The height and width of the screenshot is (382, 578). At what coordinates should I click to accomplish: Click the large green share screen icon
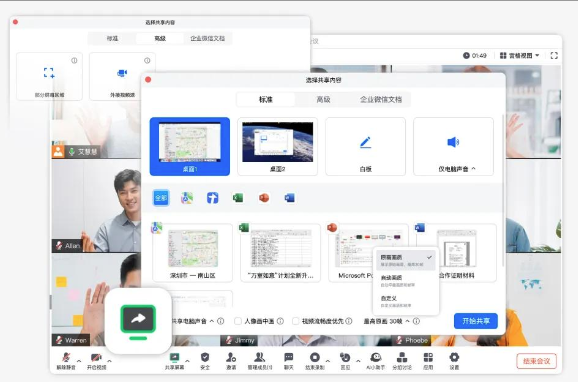coord(138,321)
